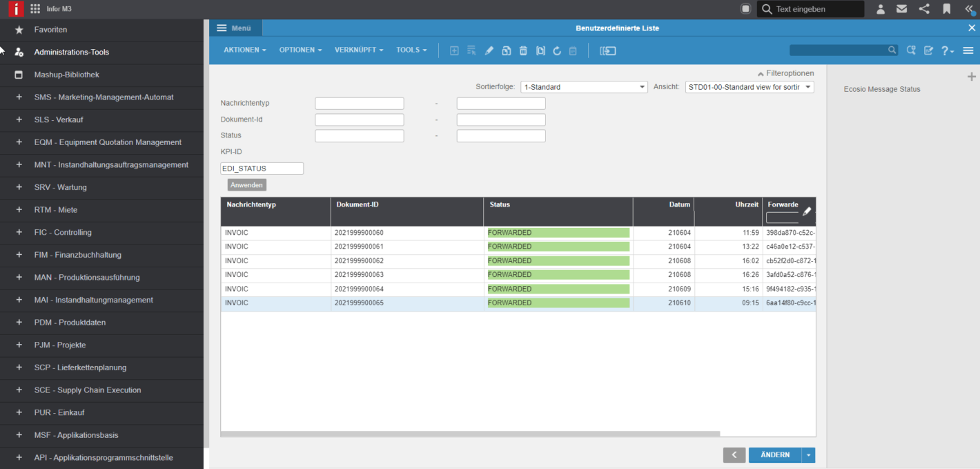The height and width of the screenshot is (469, 980).
Task: Select the Edit pencil icon in the toolbar
Action: (x=489, y=50)
